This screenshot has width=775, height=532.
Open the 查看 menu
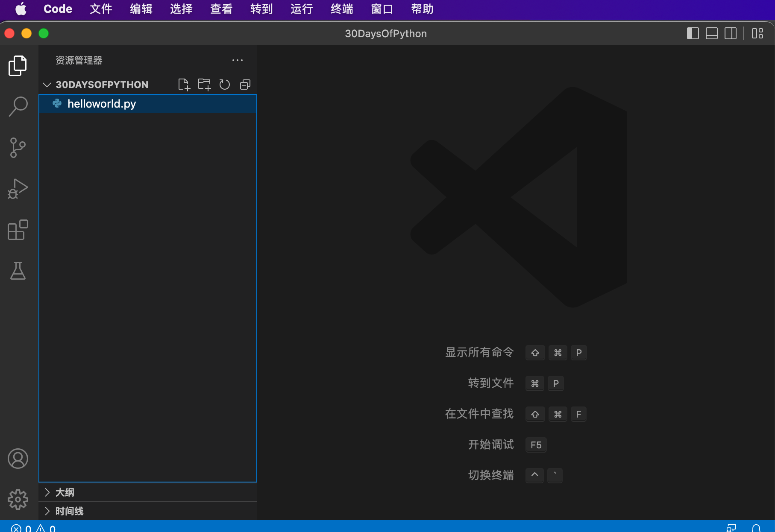click(x=221, y=9)
